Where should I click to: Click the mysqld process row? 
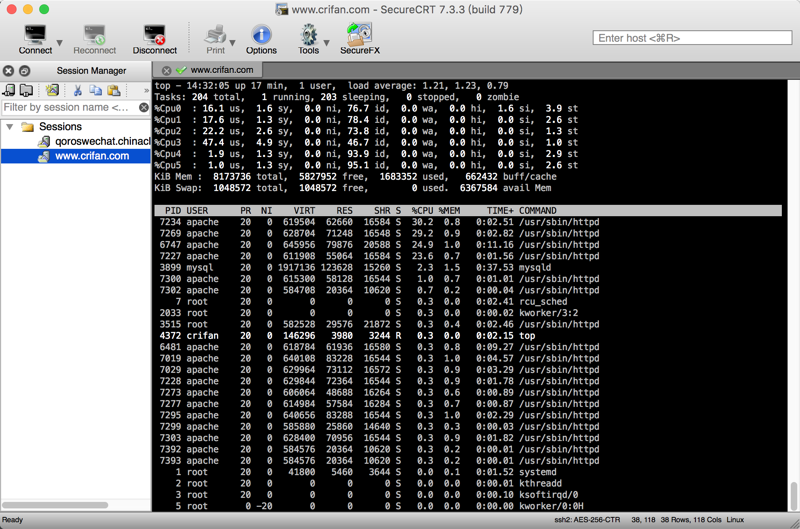355,267
